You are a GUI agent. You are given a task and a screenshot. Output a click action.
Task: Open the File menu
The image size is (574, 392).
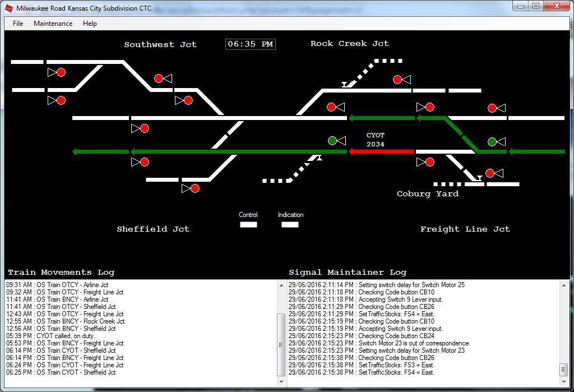[18, 24]
